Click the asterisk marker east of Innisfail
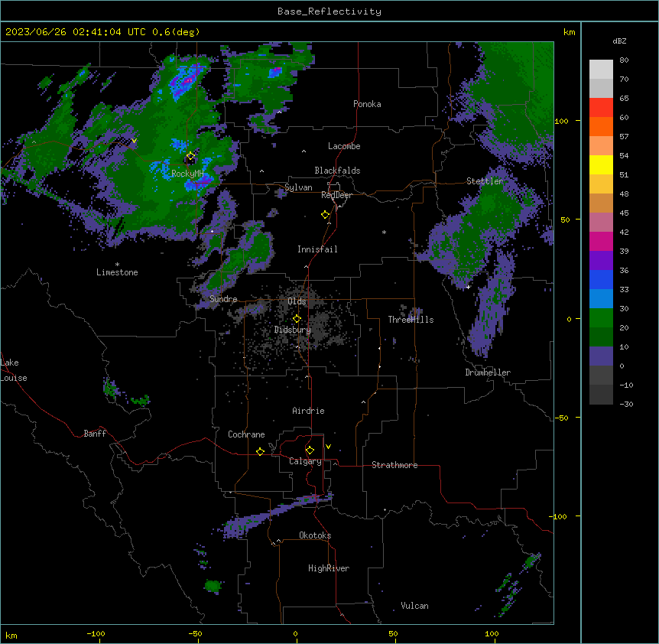659x644 pixels. 384,233
